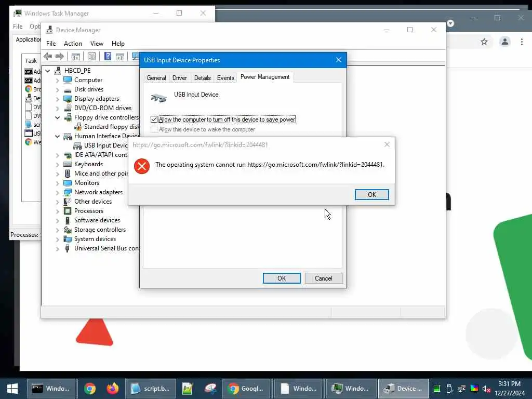Image resolution: width=532 pixels, height=399 pixels.
Task: Close the error dialog with its X
Action: (x=387, y=144)
